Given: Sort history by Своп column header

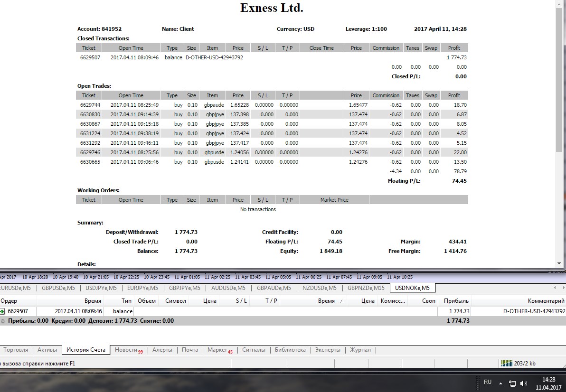Looking at the screenshot, I should click(x=423, y=301).
